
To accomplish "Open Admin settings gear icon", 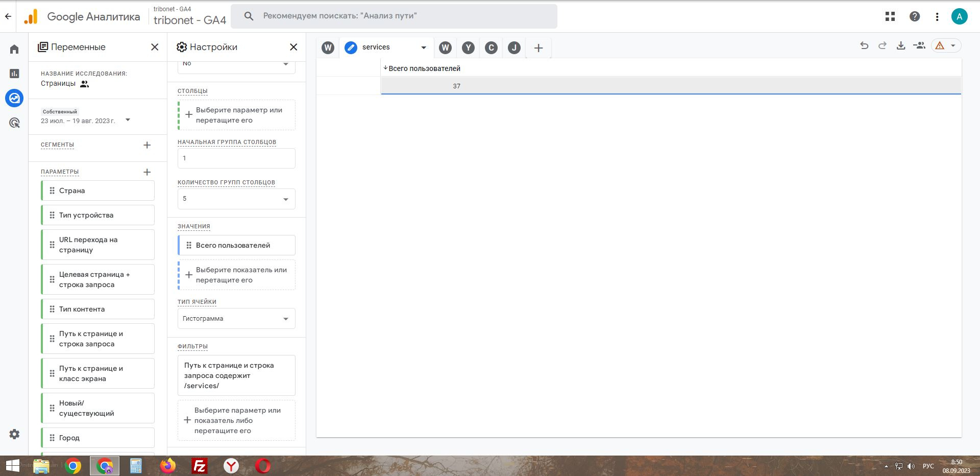I will [14, 434].
